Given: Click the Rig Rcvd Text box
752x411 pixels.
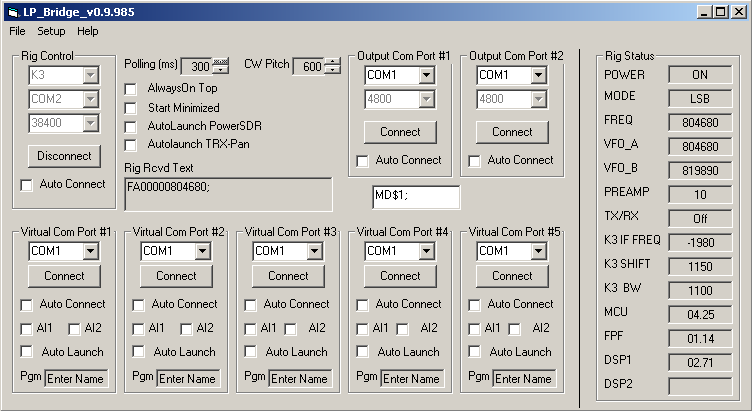Looking at the screenshot, I should tap(228, 194).
